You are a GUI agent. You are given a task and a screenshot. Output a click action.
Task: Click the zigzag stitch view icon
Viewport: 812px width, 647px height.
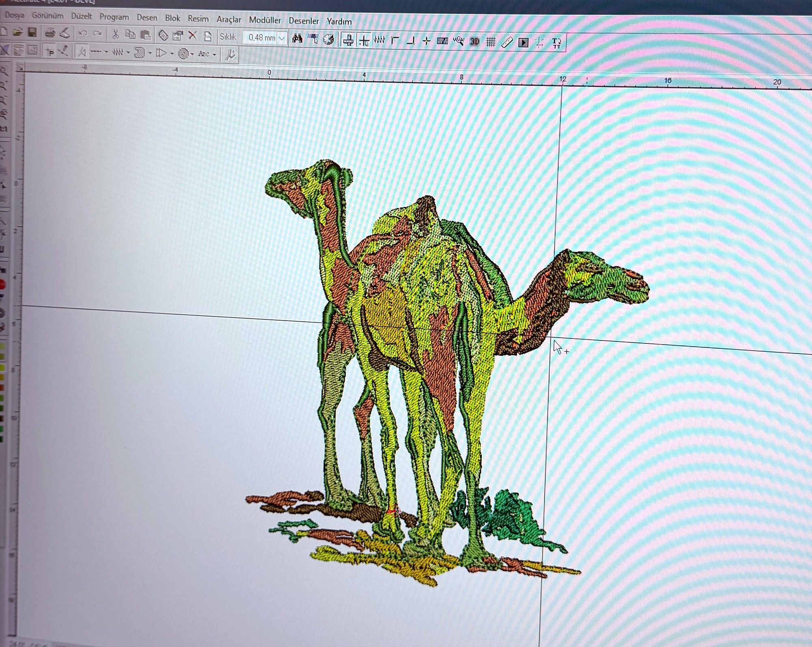(379, 40)
